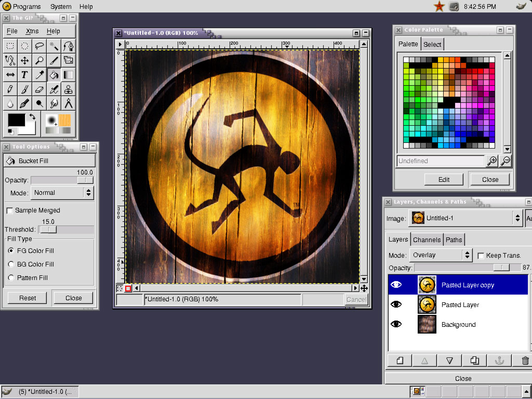Select the Fuzzy Select magic wand tool

pyautogui.click(x=54, y=46)
